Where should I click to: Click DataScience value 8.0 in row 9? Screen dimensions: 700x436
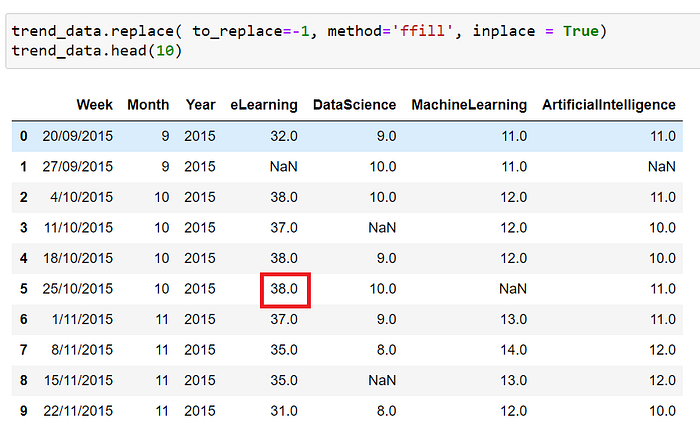(x=386, y=411)
